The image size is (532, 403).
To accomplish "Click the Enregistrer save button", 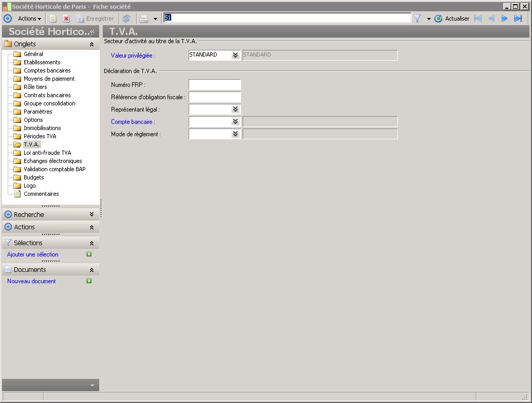I will [95, 19].
